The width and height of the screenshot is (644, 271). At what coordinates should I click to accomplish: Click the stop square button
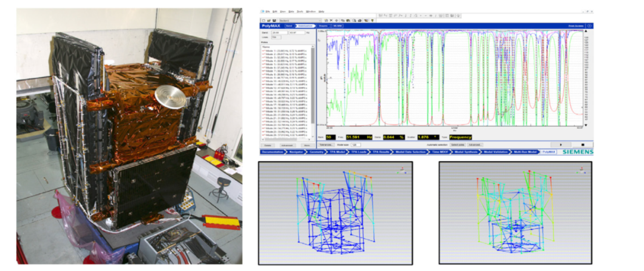click(583, 145)
